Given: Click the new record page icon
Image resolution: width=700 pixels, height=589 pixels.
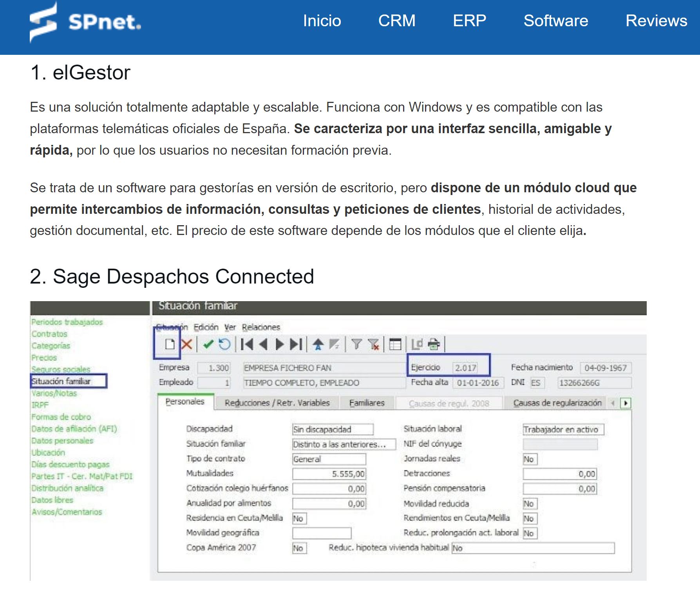Looking at the screenshot, I should pos(170,344).
